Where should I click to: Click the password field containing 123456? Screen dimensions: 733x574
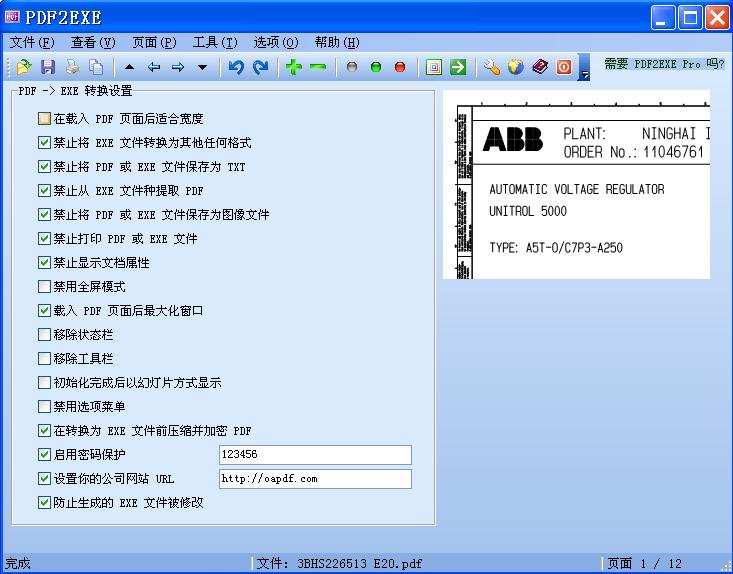coord(316,455)
